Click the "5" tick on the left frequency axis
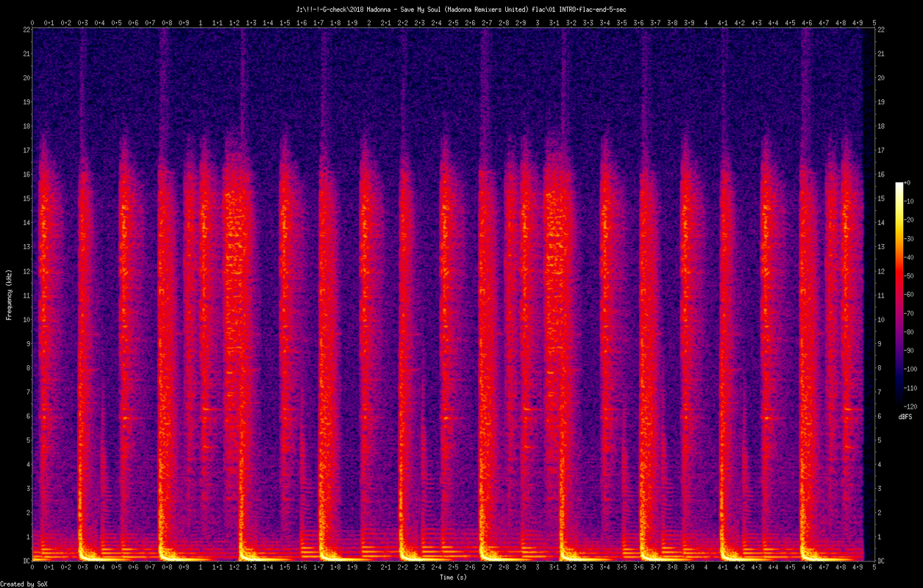Screen dimensions: 923x588 (28, 440)
